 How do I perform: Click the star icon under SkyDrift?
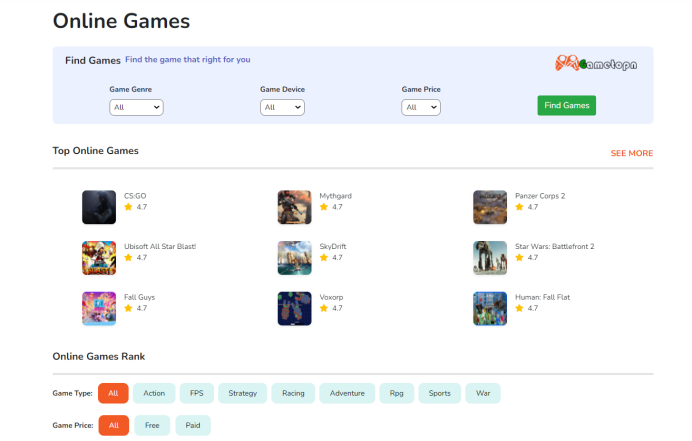pos(324,258)
